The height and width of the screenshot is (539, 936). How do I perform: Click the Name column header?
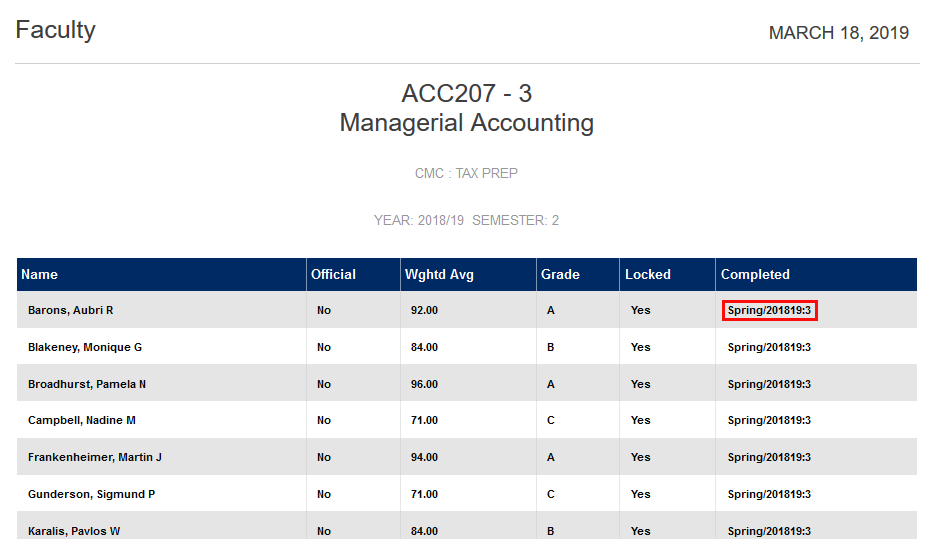pyautogui.click(x=40, y=275)
